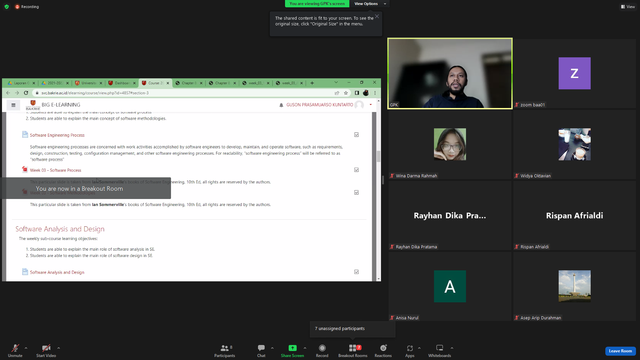Switch to the University browser tab

point(88,83)
